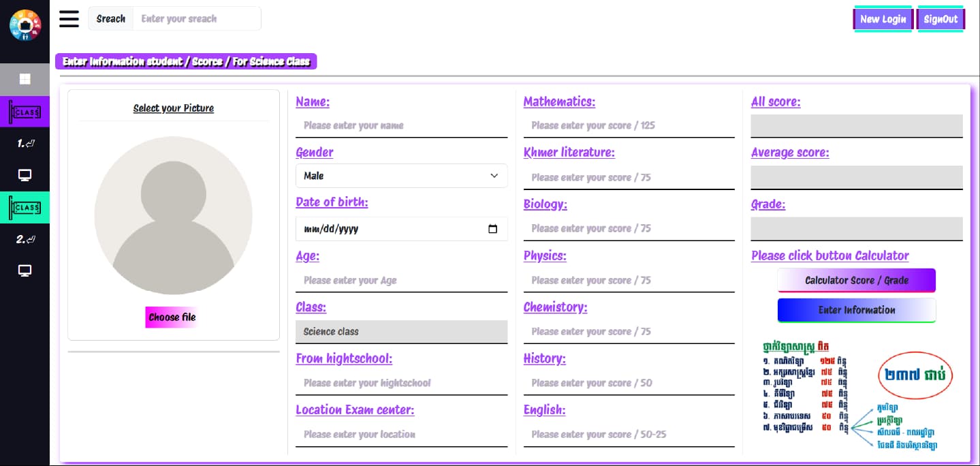
Task: Click the Mathematics: label link
Action: click(x=559, y=102)
